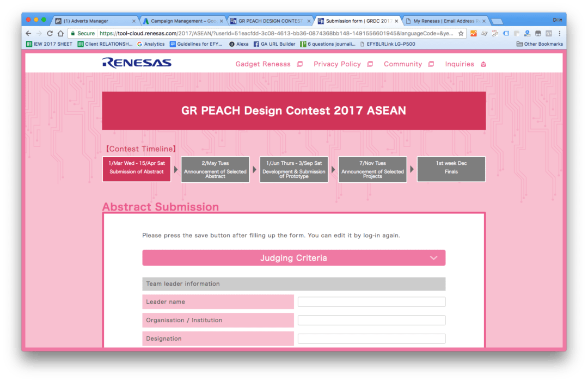Viewport: 588px width, 382px height.
Task: Select the Submission of Abstract timeline step
Action: coord(137,169)
